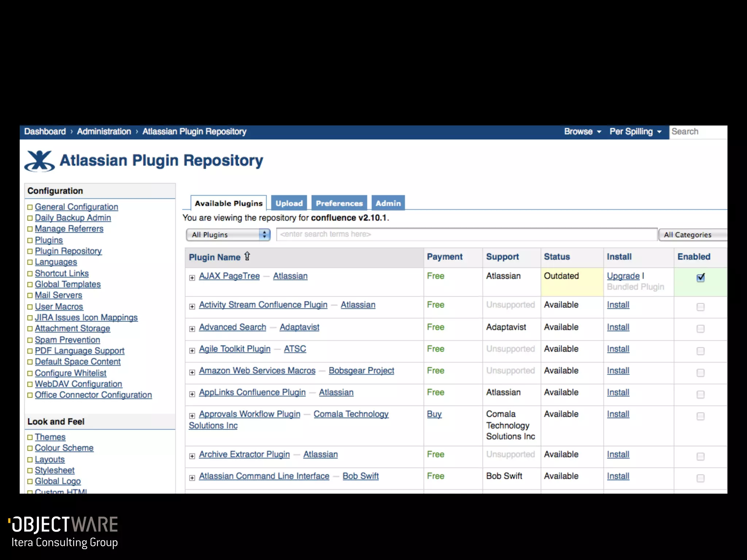The height and width of the screenshot is (560, 747).
Task: Click the sort arrow next to Plugin Name
Action: [247, 256]
